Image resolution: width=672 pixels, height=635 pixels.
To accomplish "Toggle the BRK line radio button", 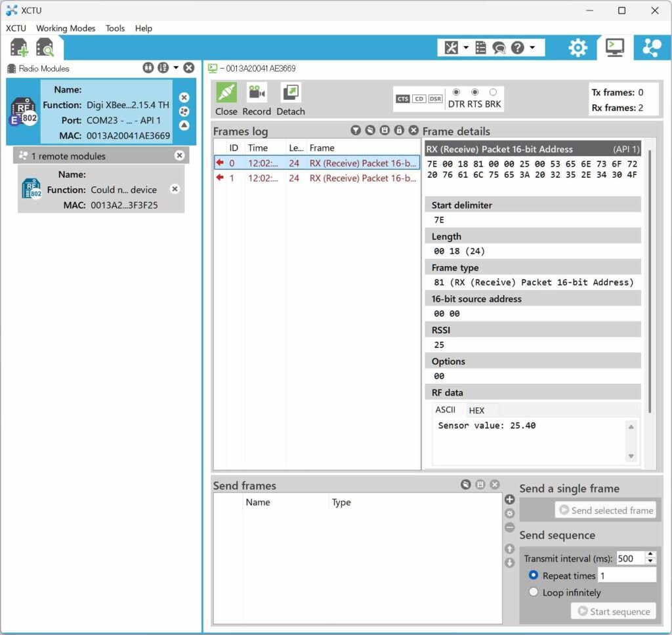I will (493, 92).
